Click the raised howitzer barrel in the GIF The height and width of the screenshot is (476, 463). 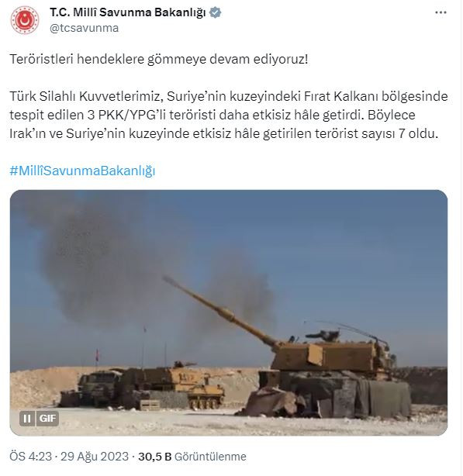pyautogui.click(x=220, y=311)
